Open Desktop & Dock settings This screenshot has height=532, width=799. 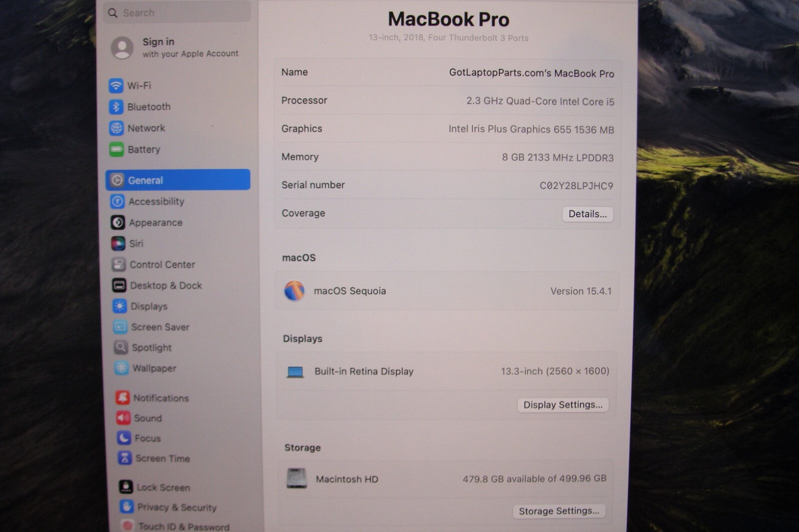(166, 285)
